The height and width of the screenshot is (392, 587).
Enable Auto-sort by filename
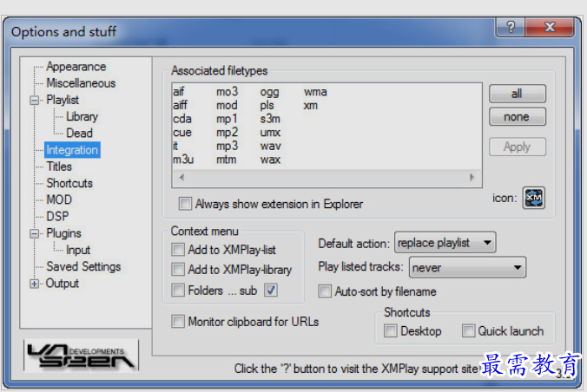[325, 291]
